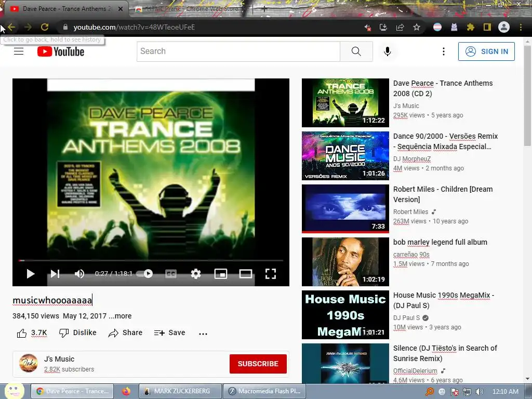Click the video progress bar
The height and width of the screenshot is (399, 532).
151,261
